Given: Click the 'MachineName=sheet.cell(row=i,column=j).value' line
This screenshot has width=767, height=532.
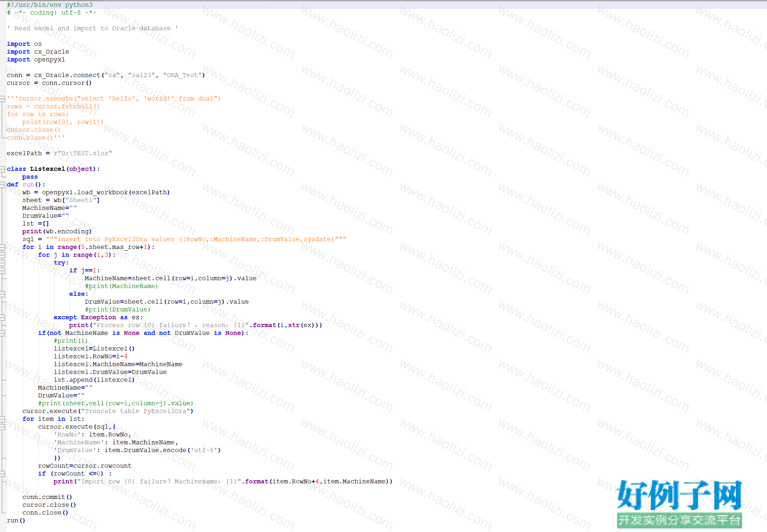Looking at the screenshot, I should [x=170, y=278].
